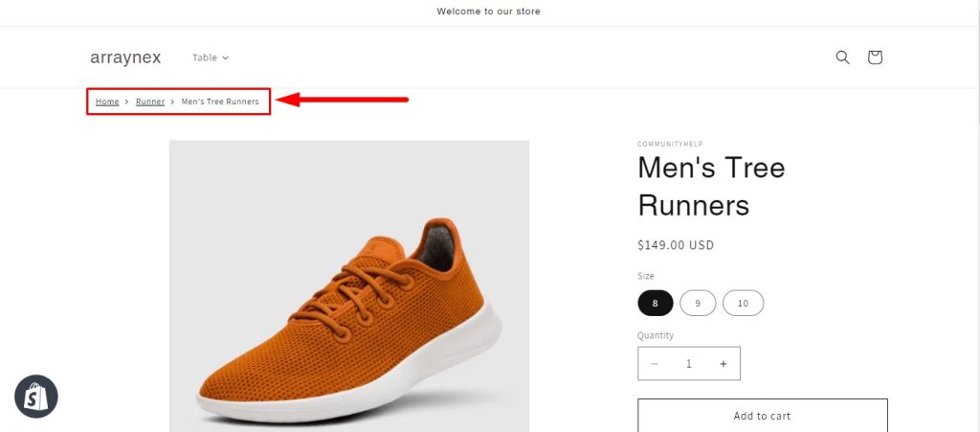Go to Home via breadcrumb

(x=107, y=102)
